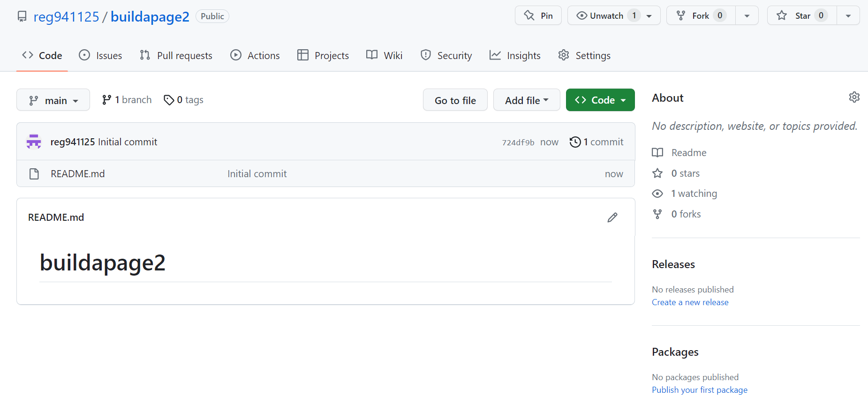The image size is (868, 397).
Task: Switch to the Code tab
Action: pos(42,55)
